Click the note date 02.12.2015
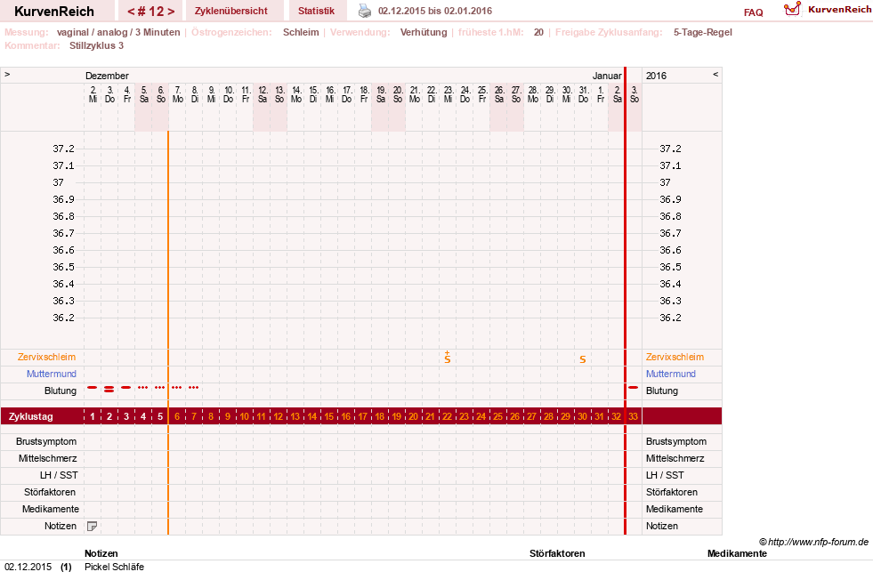 [28, 567]
